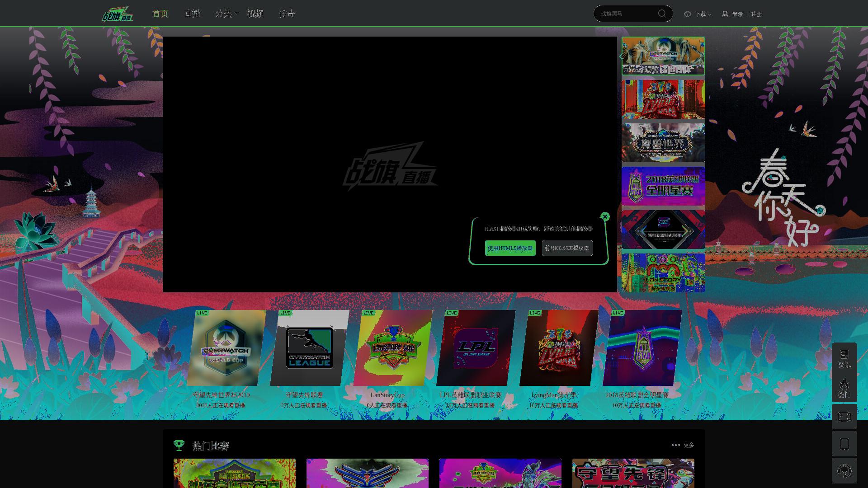Expand the 下载 download dropdown
The width and height of the screenshot is (868, 488).
pyautogui.click(x=703, y=14)
